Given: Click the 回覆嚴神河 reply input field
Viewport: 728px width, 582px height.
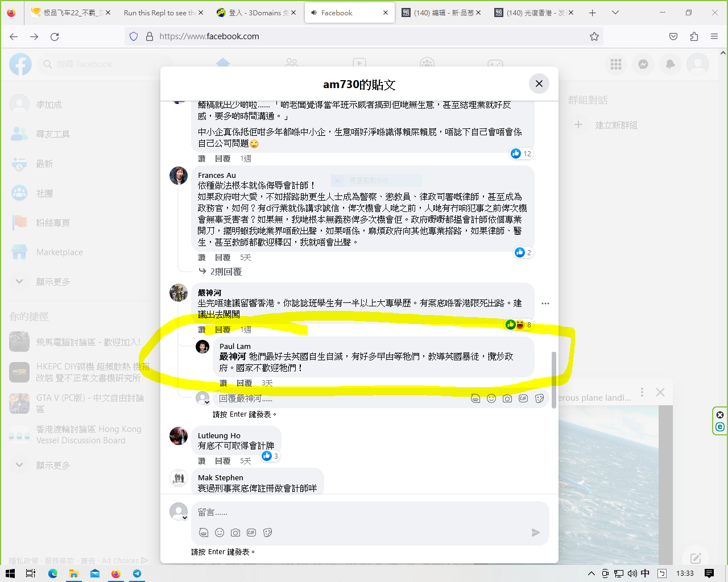Looking at the screenshot, I should (341, 398).
